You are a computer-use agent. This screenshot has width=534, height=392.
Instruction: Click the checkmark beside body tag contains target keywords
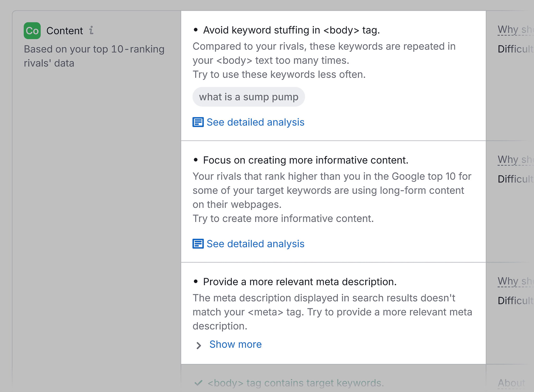click(199, 383)
